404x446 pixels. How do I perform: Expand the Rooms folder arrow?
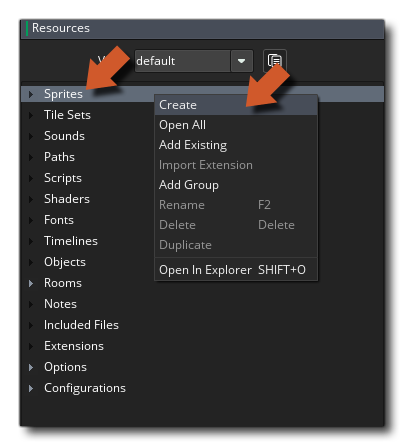[x=31, y=283]
